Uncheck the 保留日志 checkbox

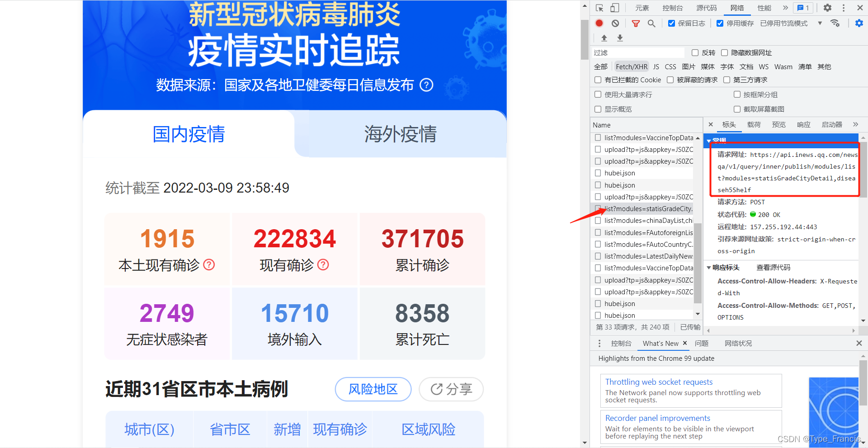[672, 23]
